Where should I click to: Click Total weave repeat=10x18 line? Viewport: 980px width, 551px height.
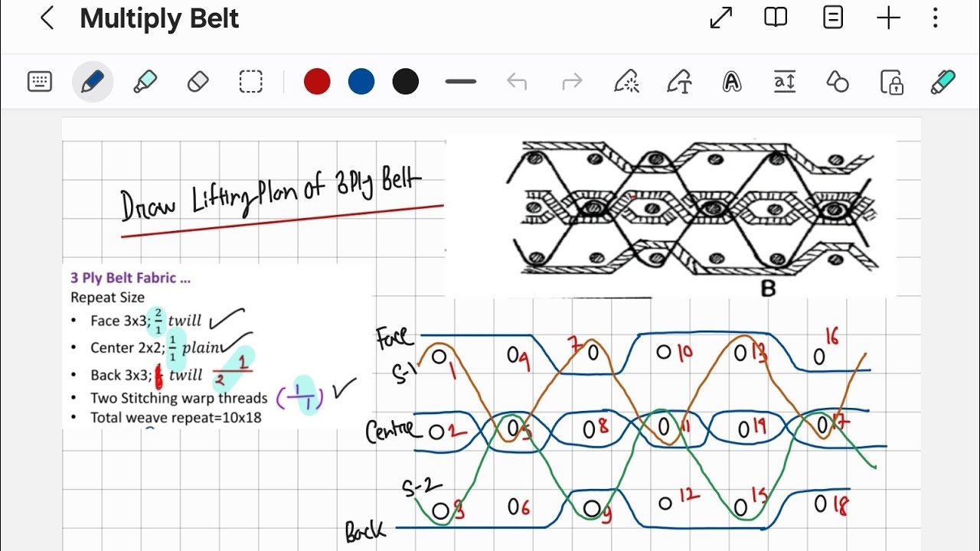176,418
